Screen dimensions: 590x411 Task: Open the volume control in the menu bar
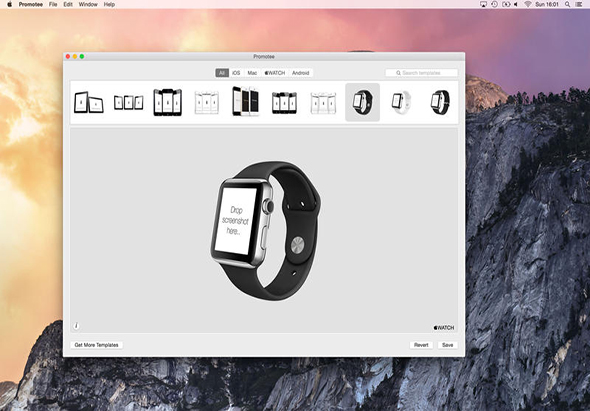[516, 4]
